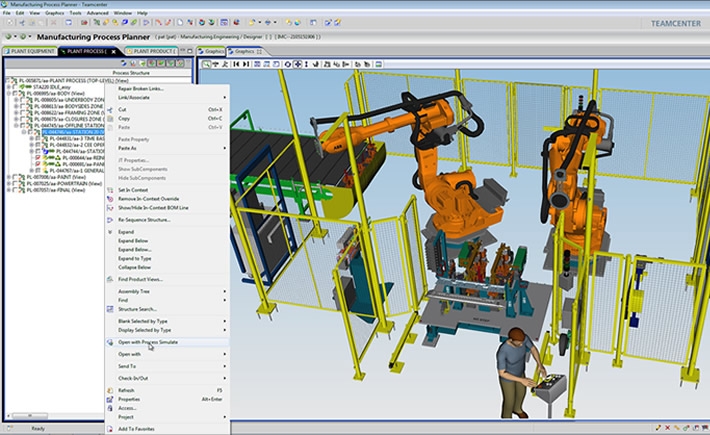Collapse the BODY (View) tree node
This screenshot has height=435, width=710.
(9, 93)
